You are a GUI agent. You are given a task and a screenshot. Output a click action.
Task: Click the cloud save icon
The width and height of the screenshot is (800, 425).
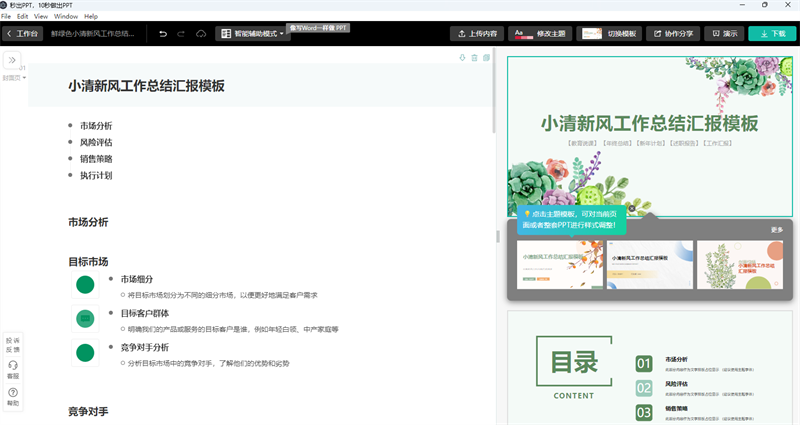[x=201, y=33]
